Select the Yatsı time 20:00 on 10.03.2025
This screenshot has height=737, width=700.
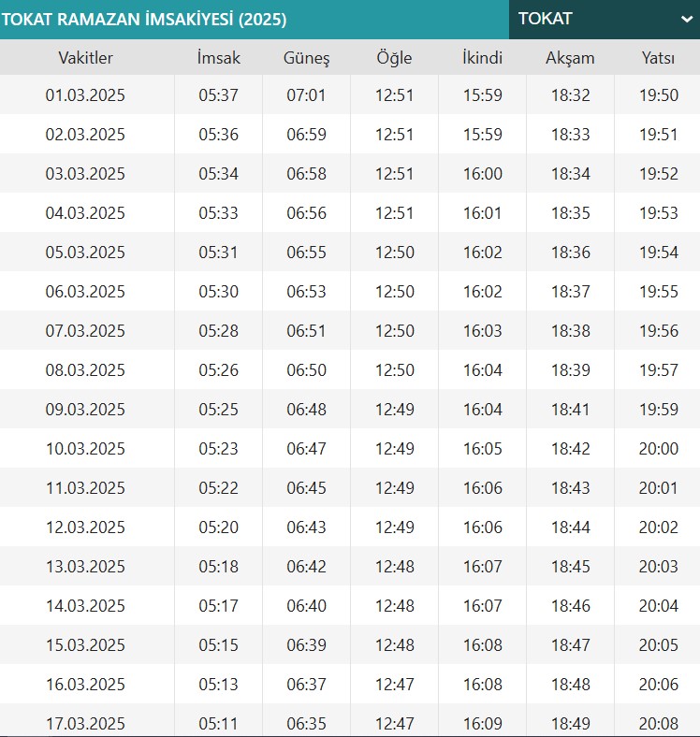(658, 449)
